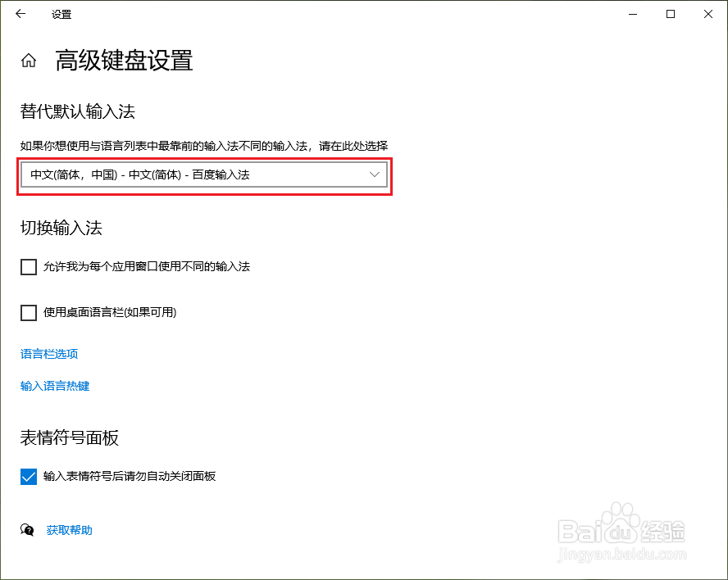
Task: Uncheck keep emoji panel open option
Action: (29, 476)
